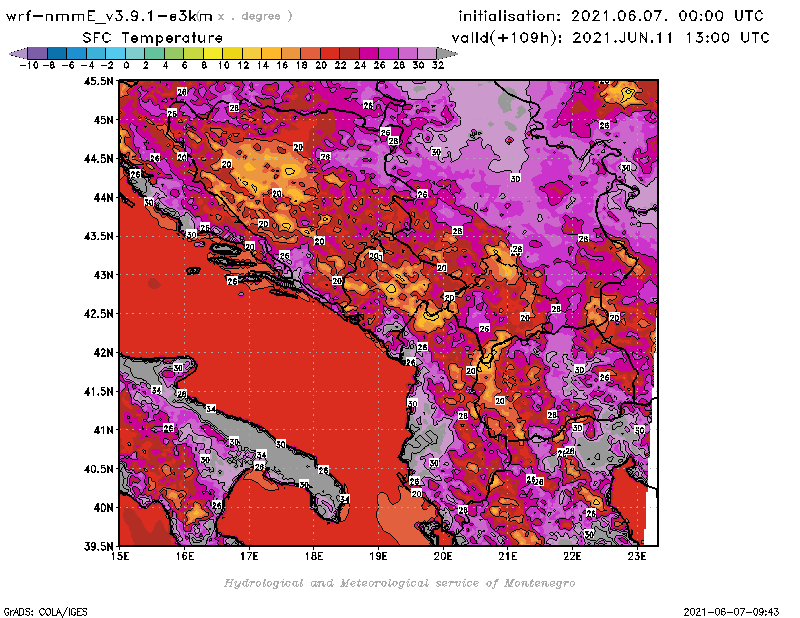Click the '2021-06-07-09:43' timestamp text

pyautogui.click(x=731, y=611)
